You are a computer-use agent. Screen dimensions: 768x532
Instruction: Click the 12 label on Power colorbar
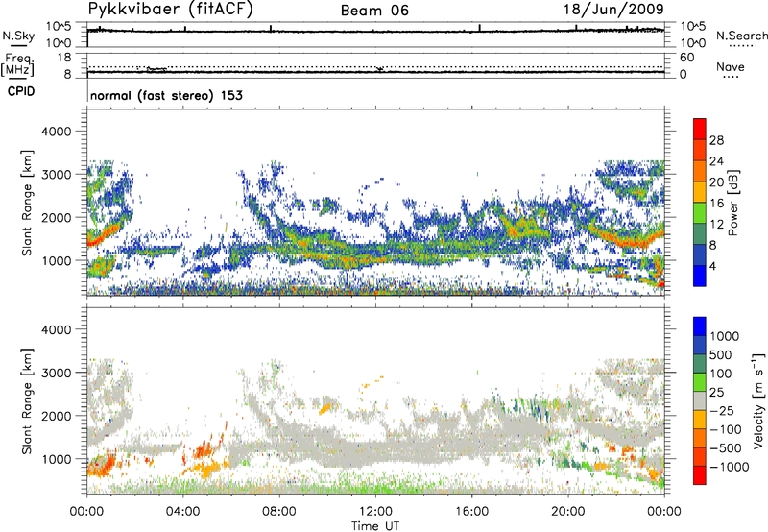[x=716, y=225]
